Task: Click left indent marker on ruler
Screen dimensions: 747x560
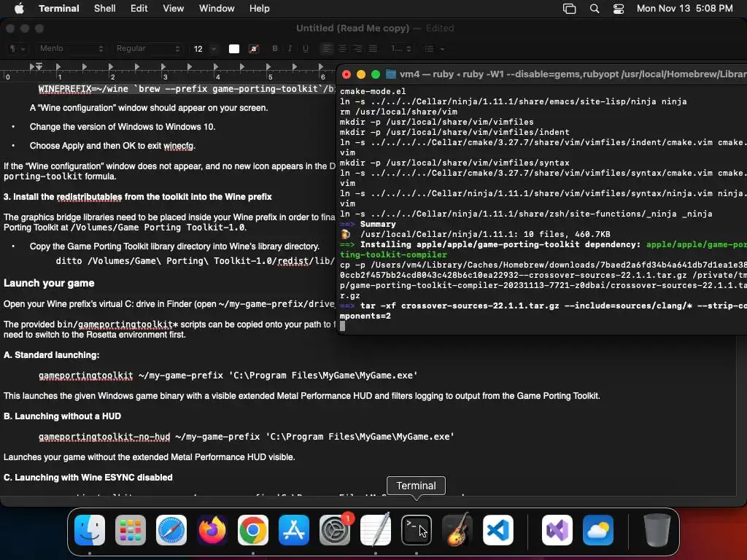Action: (x=39, y=66)
